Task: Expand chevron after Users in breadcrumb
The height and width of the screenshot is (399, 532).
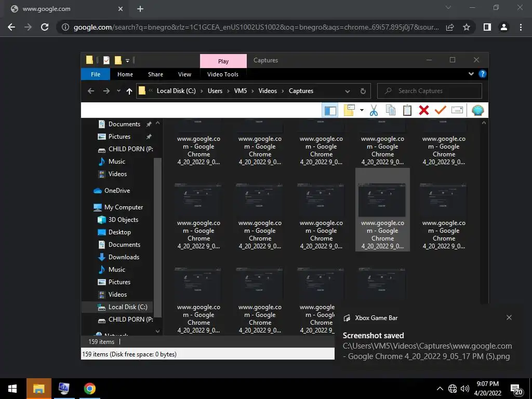Action: (x=228, y=91)
